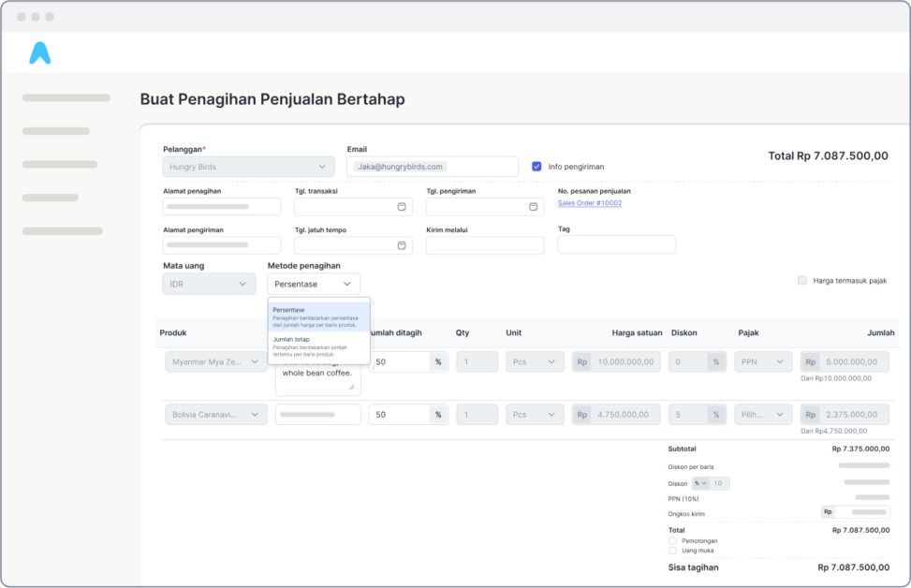Viewport: 911px width, 588px height.
Task: Open calendar picker for Tgl. transaksi
Action: (402, 207)
